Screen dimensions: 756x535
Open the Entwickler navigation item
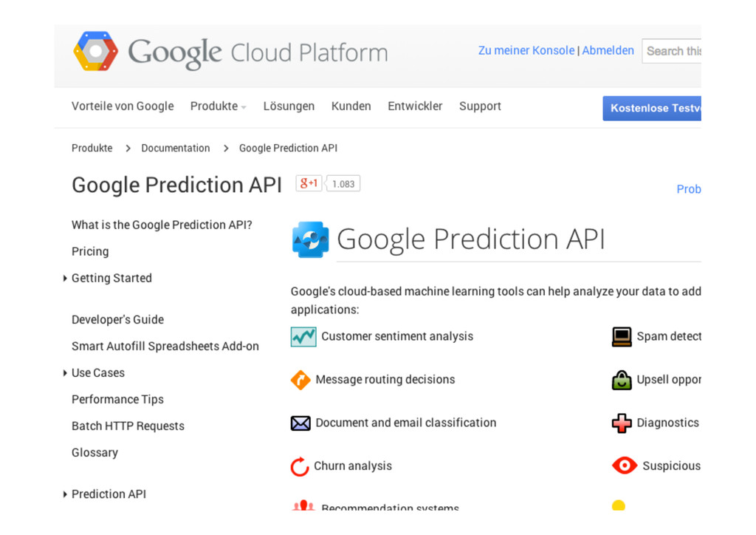click(415, 106)
